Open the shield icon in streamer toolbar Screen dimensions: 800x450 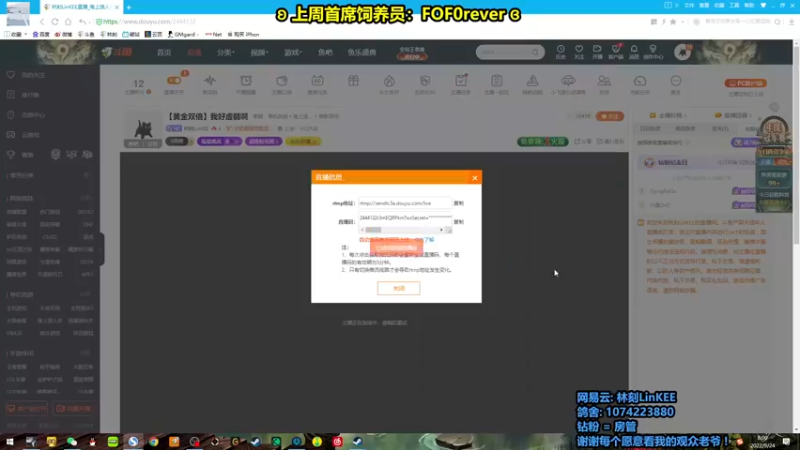(x=424, y=81)
